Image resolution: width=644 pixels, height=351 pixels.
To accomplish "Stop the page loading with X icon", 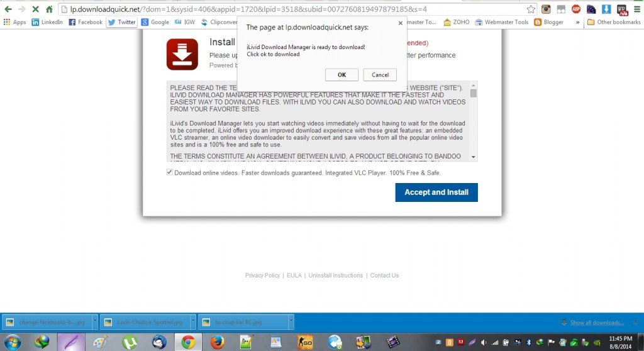I will 35,9.
